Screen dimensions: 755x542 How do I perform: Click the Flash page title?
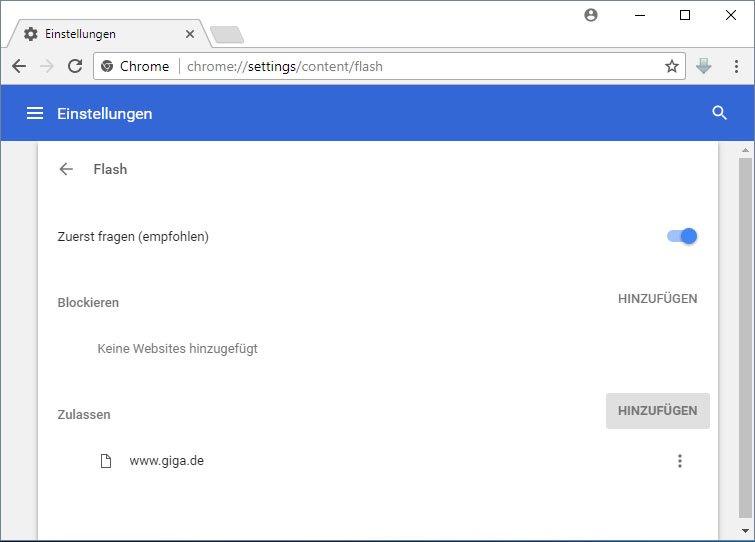(110, 169)
